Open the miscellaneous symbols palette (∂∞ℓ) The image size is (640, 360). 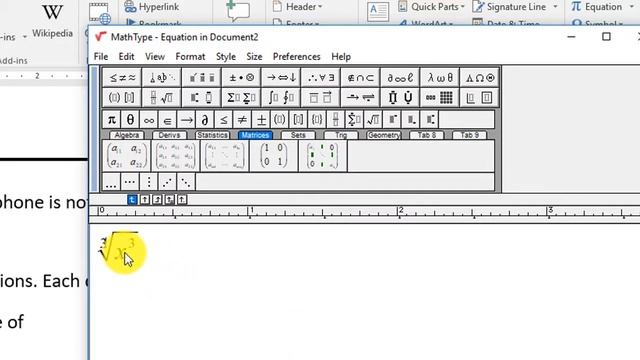coord(400,78)
